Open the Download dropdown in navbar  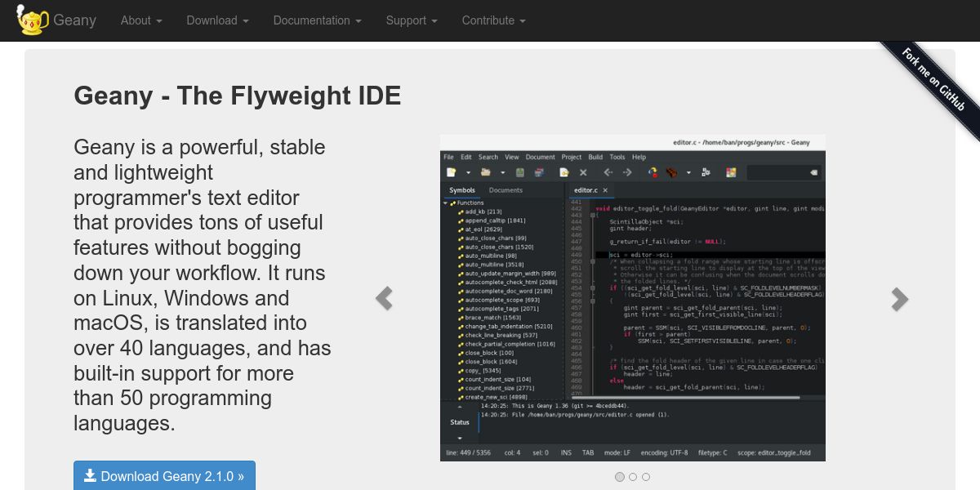pyautogui.click(x=217, y=20)
